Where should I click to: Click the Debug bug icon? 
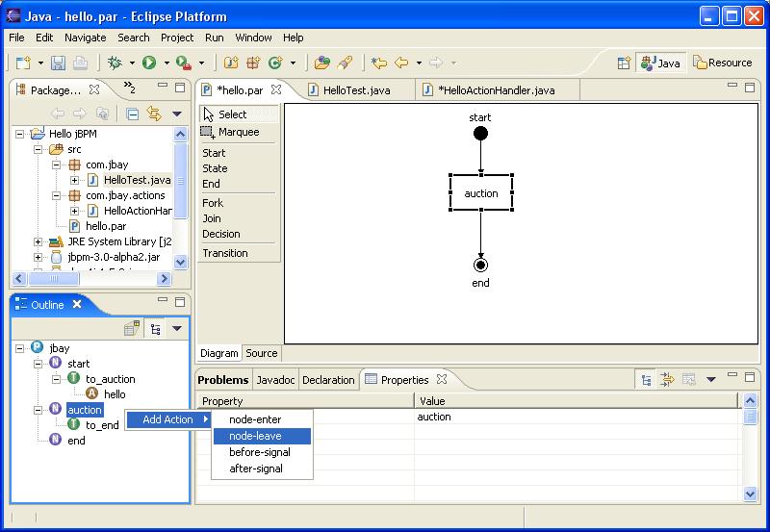[x=115, y=63]
